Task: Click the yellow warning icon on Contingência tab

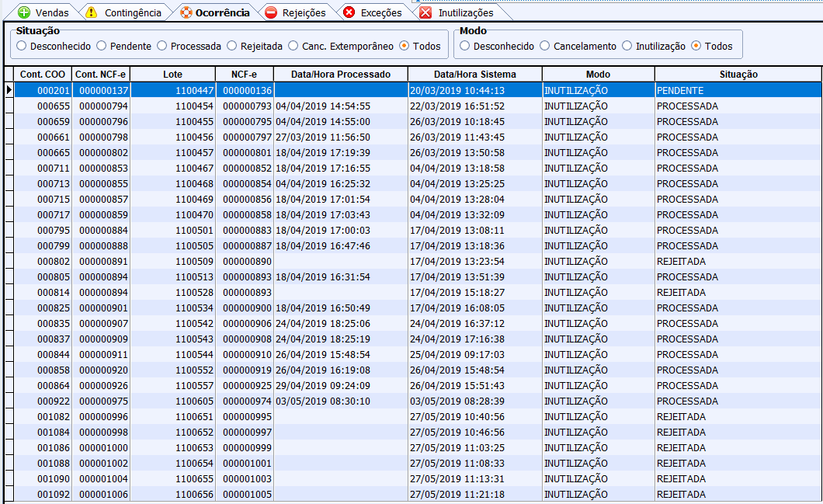Action: tap(92, 12)
